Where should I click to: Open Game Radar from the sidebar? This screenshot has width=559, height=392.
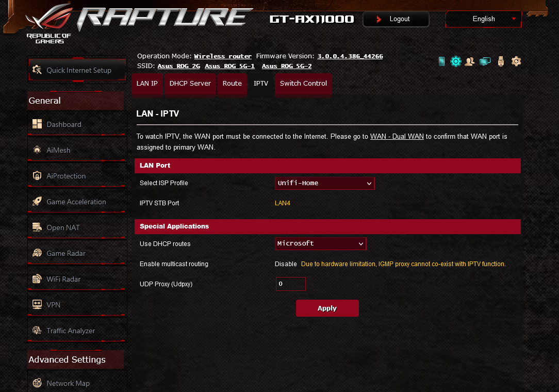click(77, 253)
